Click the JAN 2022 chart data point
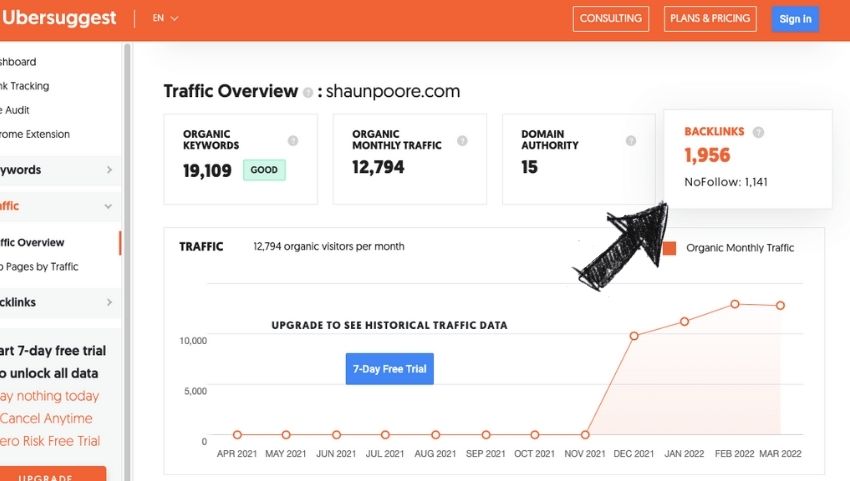This screenshot has width=850, height=481. point(684,322)
